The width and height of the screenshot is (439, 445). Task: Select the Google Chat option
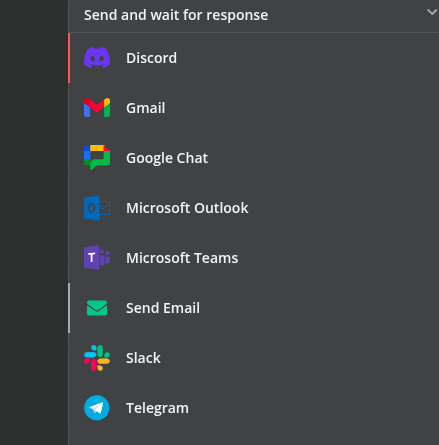(x=254, y=158)
